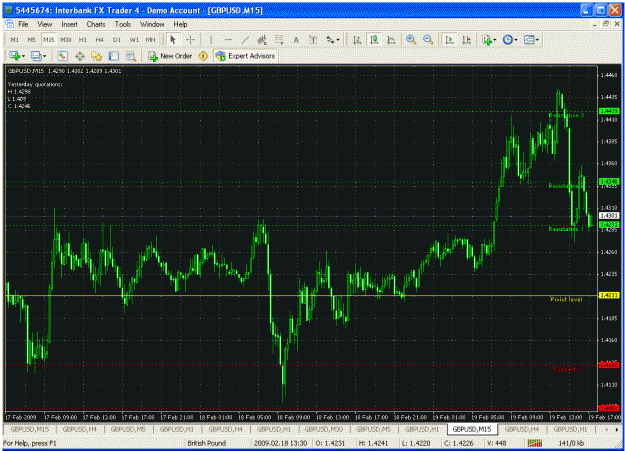Viewport: 625px width, 451px height.
Task: Switch chart to bar chart style
Action: pyautogui.click(x=357, y=40)
